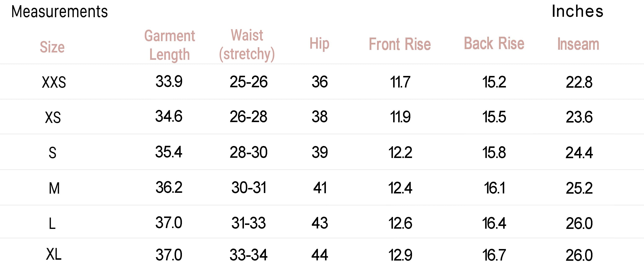The width and height of the screenshot is (644, 270).
Task: Select the 23.6 inseam value
Action: [579, 117]
